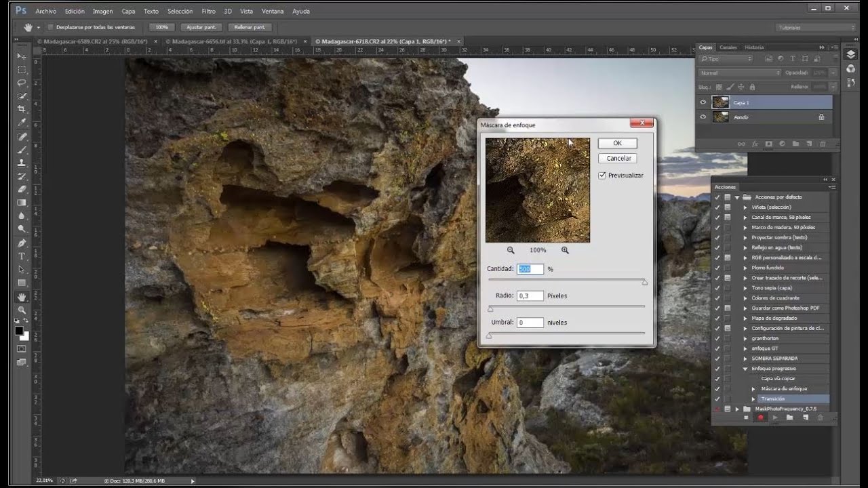The height and width of the screenshot is (488, 868).
Task: Select the Horizontal Type tool
Action: 22,256
